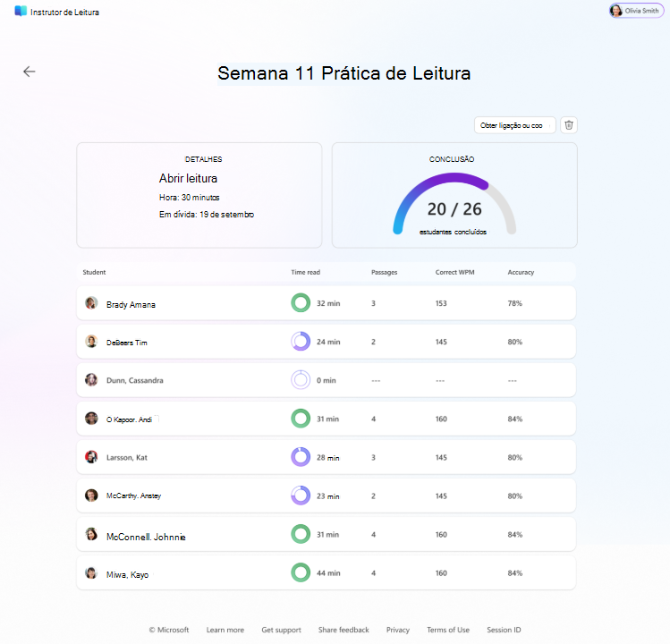Image resolution: width=670 pixels, height=644 pixels.
Task: Click Brady Amana's 78% accuracy value
Action: click(515, 303)
